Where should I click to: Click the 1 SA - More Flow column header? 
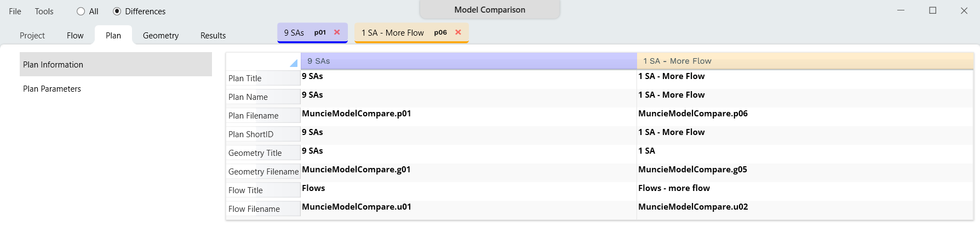pos(805,61)
